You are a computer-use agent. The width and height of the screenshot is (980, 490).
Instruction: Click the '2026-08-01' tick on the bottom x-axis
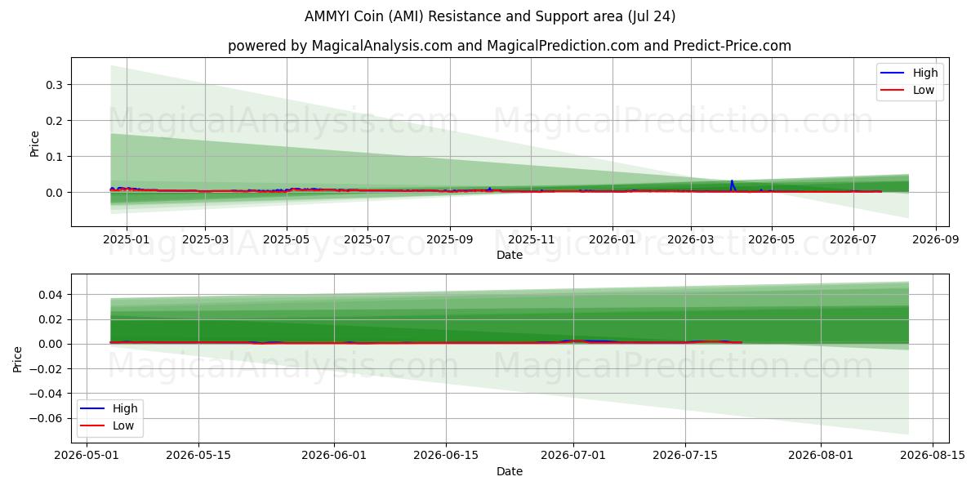coord(820,456)
